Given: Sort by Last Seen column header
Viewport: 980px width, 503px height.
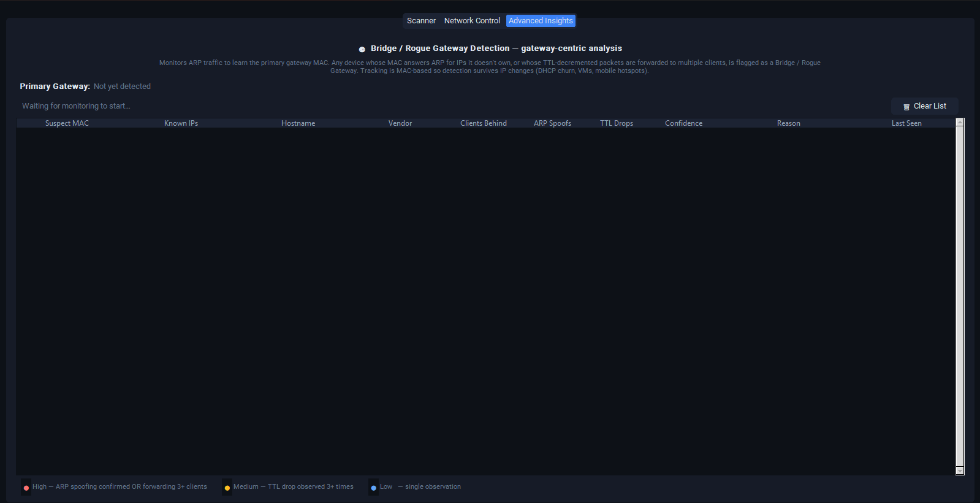Looking at the screenshot, I should point(906,123).
